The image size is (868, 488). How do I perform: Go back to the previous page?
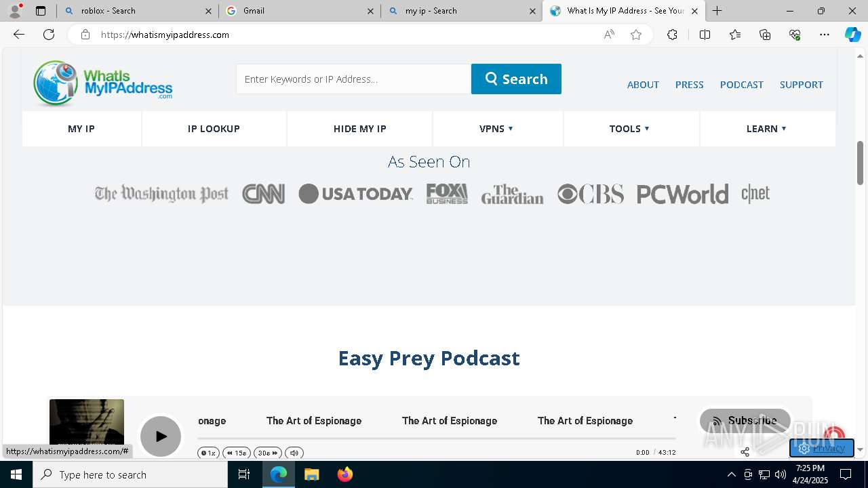[x=19, y=35]
